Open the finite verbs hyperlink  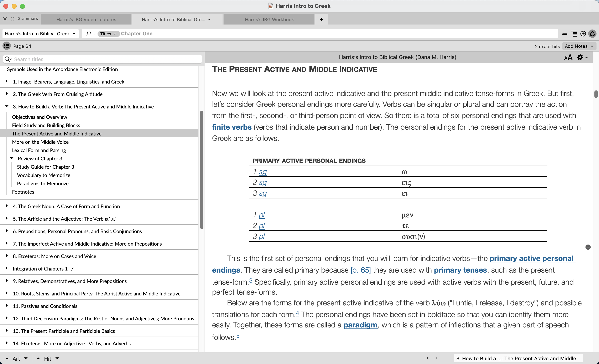pyautogui.click(x=231, y=127)
